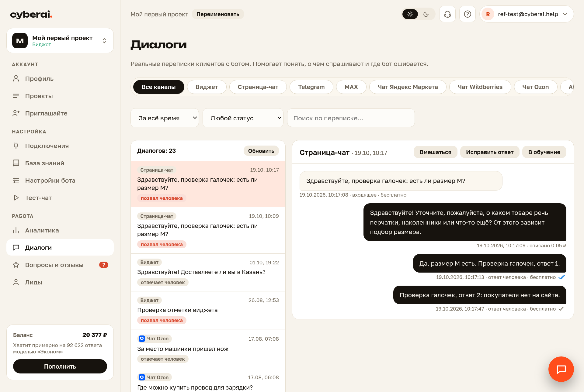Select the Telegram channel tab
The image size is (584, 392).
(311, 87)
